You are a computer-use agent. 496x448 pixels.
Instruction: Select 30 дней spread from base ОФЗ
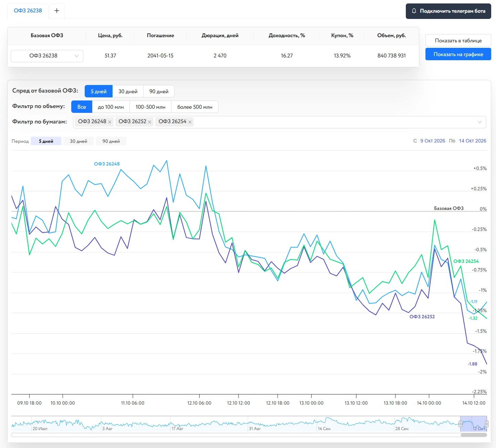tap(128, 92)
